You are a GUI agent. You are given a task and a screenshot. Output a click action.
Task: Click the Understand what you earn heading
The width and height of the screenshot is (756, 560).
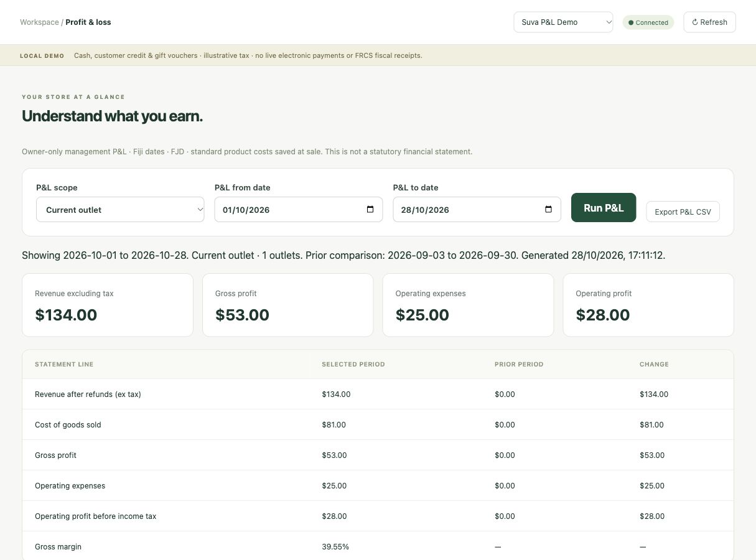tap(112, 116)
